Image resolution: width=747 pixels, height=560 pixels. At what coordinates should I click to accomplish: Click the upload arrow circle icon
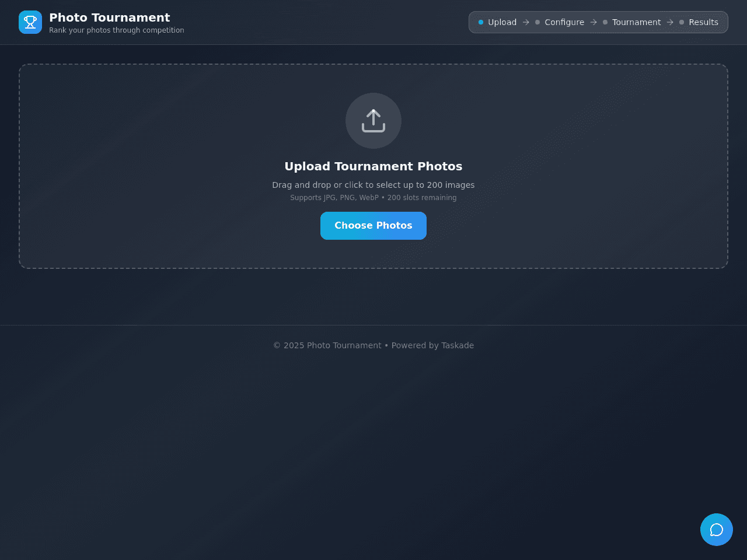point(373,121)
